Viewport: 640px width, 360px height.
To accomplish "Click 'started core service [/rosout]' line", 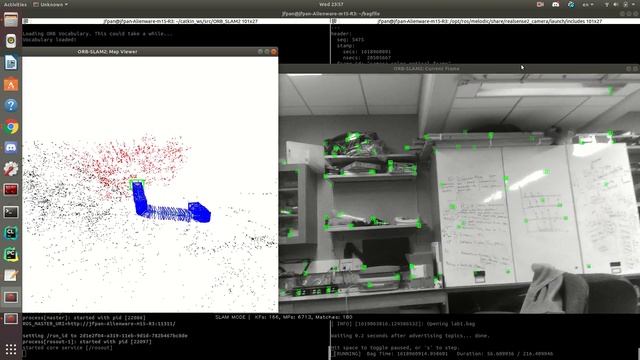I will (67, 348).
